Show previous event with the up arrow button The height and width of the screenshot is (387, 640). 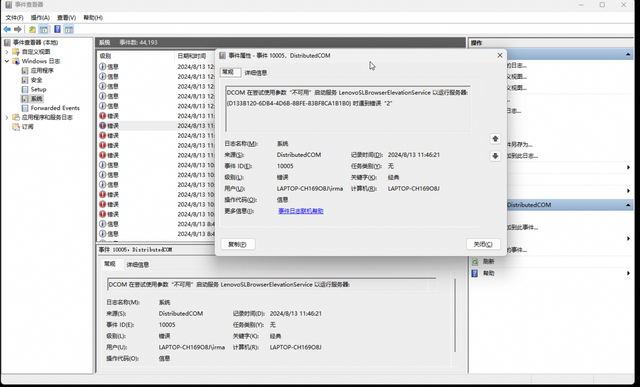(495, 139)
